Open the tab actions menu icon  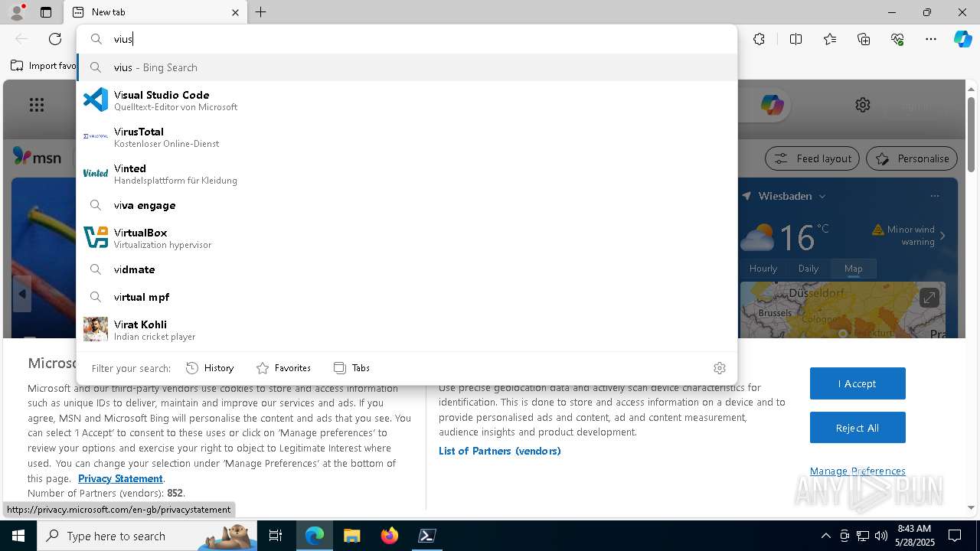click(46, 12)
